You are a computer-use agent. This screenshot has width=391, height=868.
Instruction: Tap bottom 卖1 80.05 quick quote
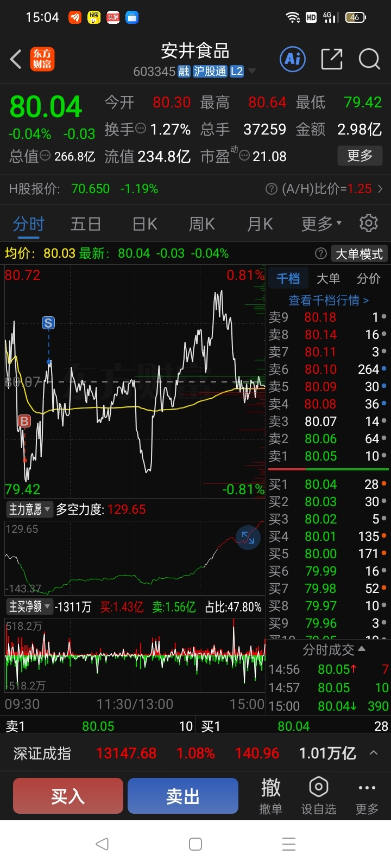[99, 726]
